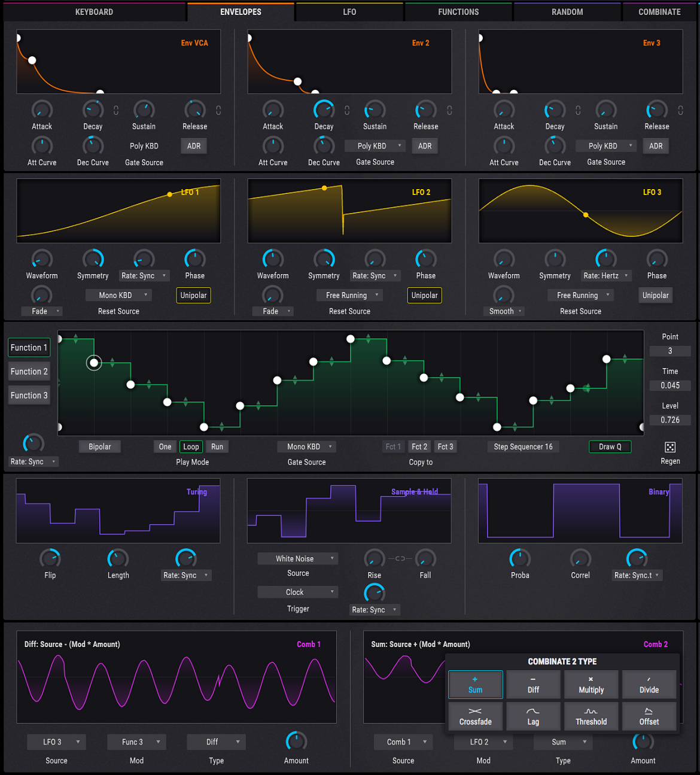Select the Function 1 button
700x775 pixels.
click(29, 348)
